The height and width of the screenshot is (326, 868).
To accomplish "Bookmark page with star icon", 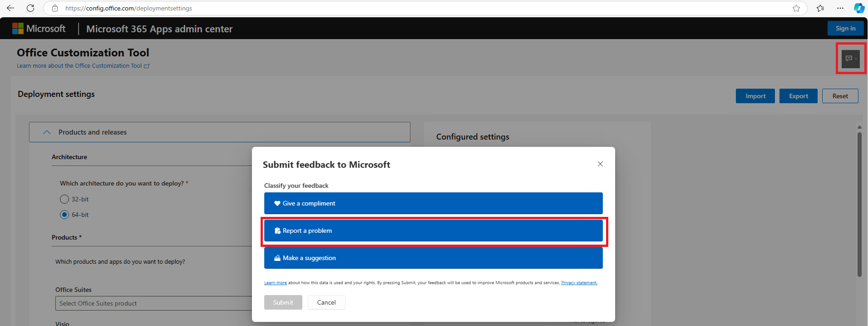I will [x=796, y=8].
